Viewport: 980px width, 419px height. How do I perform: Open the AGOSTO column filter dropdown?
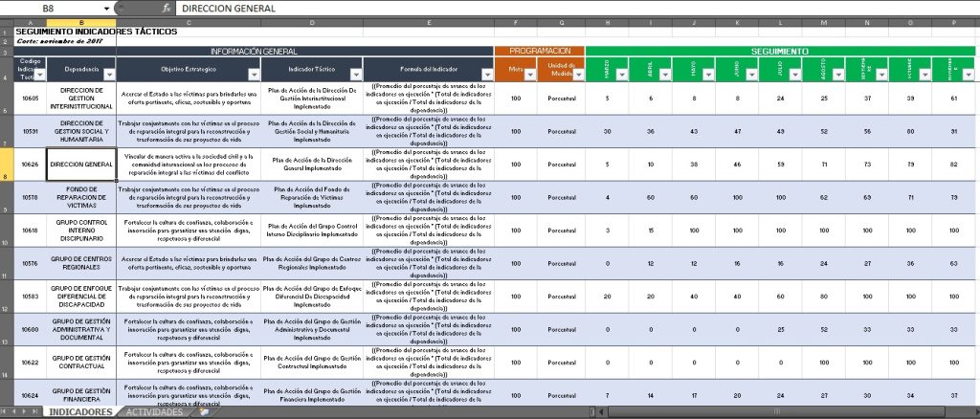pos(838,75)
